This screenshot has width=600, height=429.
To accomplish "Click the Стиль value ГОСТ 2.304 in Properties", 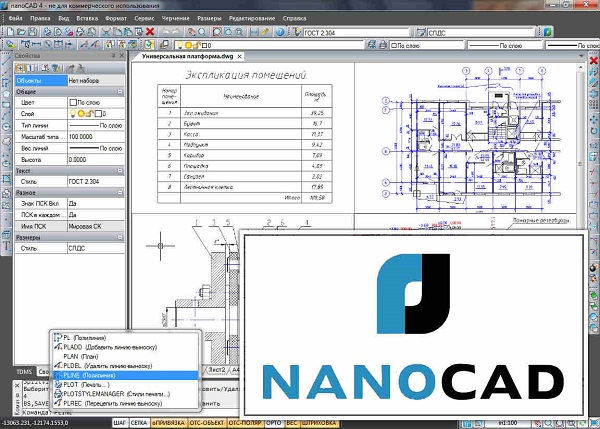I will [96, 181].
